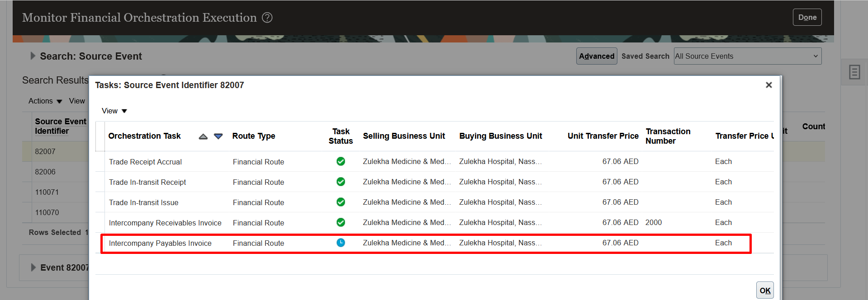This screenshot has height=300, width=868.
Task: Click the Count column header
Action: [x=814, y=127]
